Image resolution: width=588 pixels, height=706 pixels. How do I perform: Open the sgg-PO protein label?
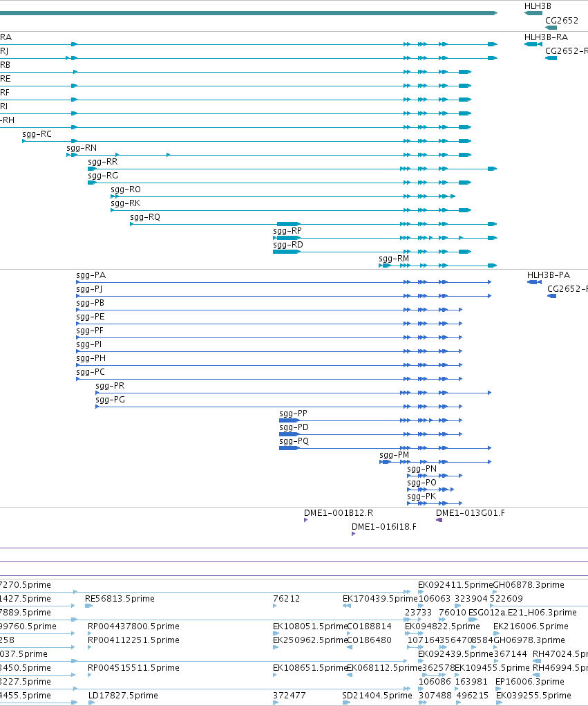422,483
